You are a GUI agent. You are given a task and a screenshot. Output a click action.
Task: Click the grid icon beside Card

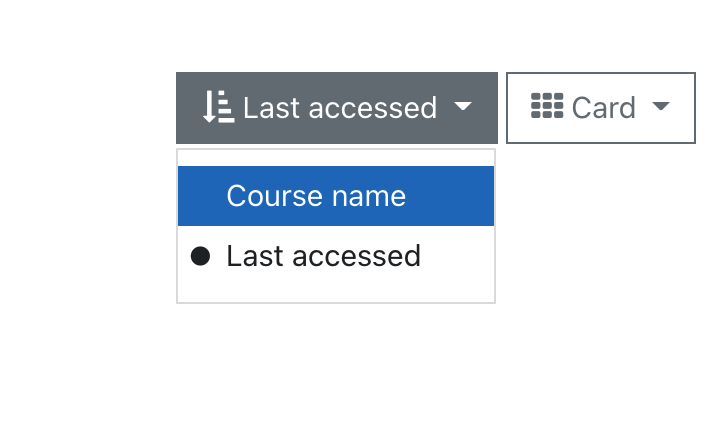click(547, 106)
